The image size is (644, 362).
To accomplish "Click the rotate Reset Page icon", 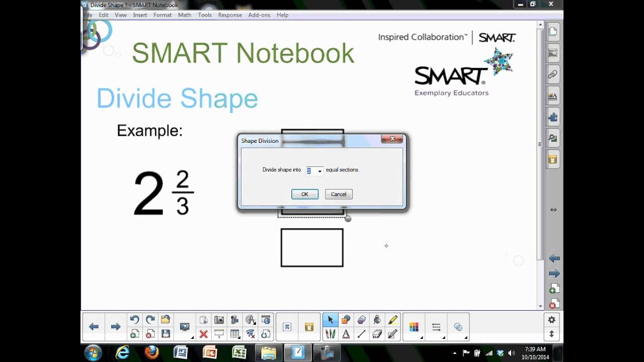I will tap(266, 334).
